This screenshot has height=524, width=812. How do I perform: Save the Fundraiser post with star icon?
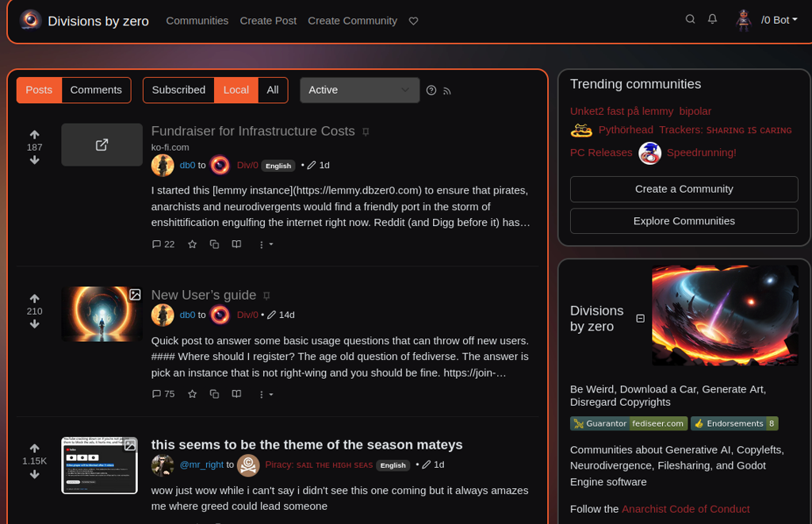[x=192, y=244]
